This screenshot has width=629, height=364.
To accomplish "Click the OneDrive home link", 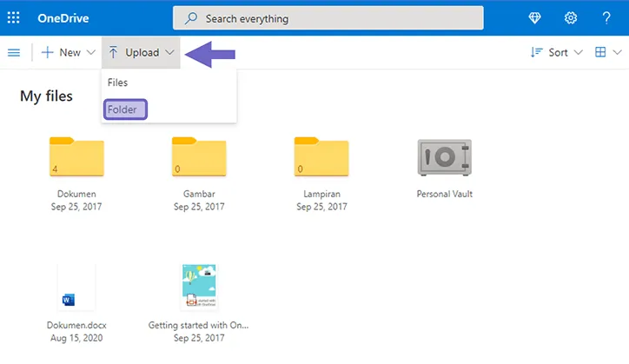I will pos(63,18).
